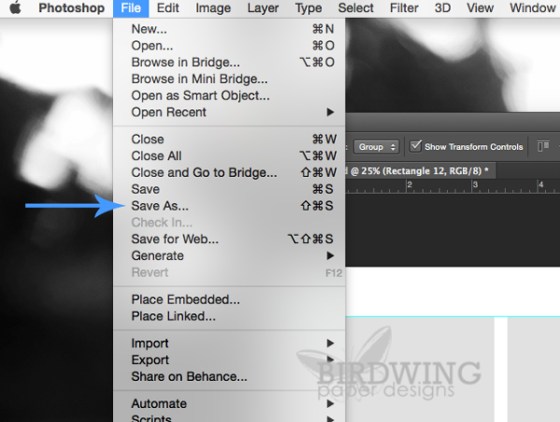Open the Image menu
560x422 pixels.
point(213,8)
